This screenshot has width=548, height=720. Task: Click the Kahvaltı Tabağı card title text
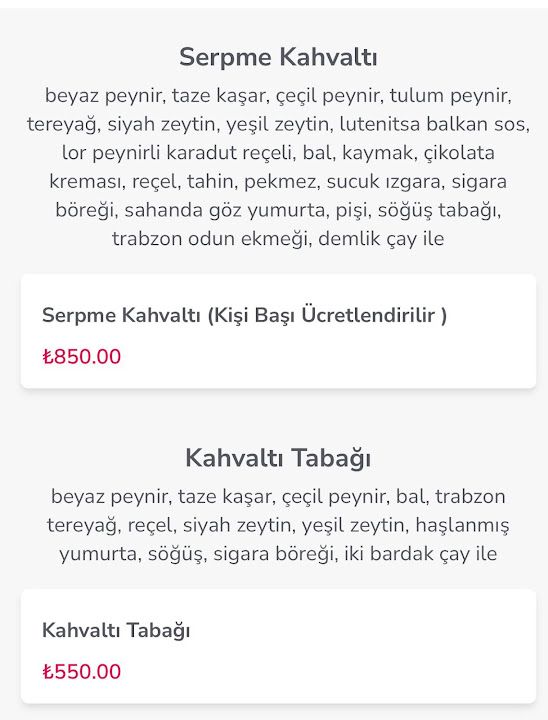116,630
